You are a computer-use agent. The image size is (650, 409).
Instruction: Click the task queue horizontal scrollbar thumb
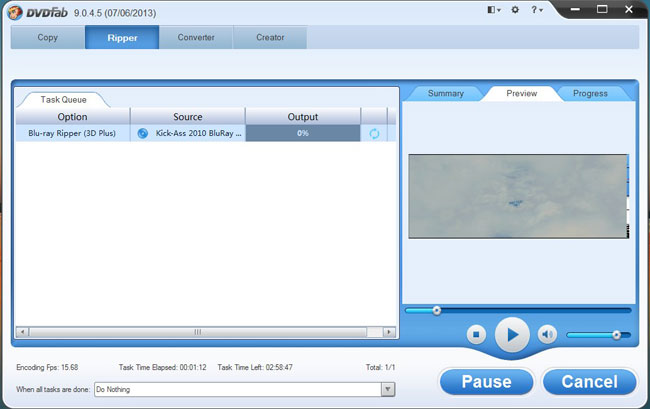coord(198,332)
